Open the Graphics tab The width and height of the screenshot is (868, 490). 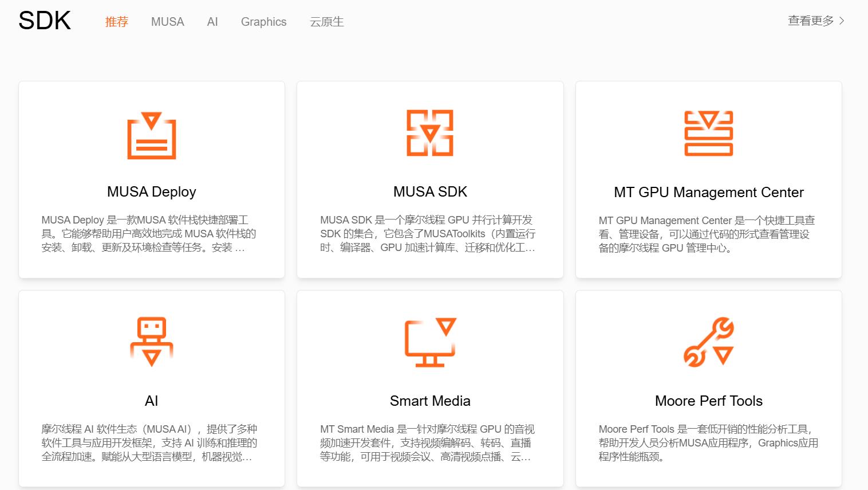(263, 22)
